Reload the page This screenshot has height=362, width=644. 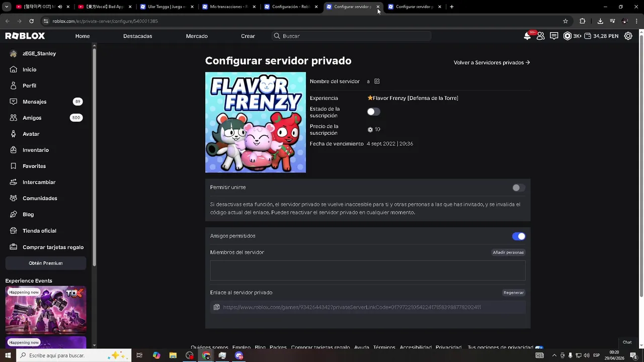coord(31,21)
